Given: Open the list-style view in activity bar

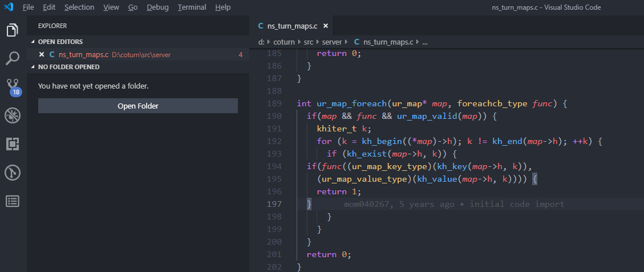Looking at the screenshot, I should coord(13,201).
